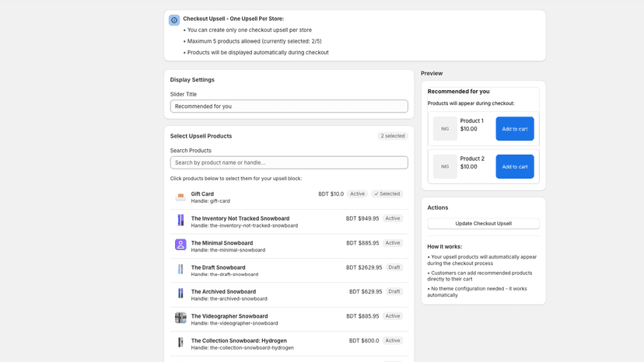Screen dimensions: 644x362
Task: Click Draft badge on The Draft Snowboard
Action: click(x=394, y=267)
